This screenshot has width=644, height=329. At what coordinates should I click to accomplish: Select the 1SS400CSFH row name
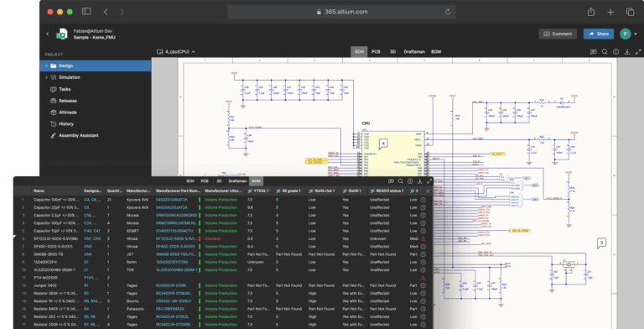44,262
